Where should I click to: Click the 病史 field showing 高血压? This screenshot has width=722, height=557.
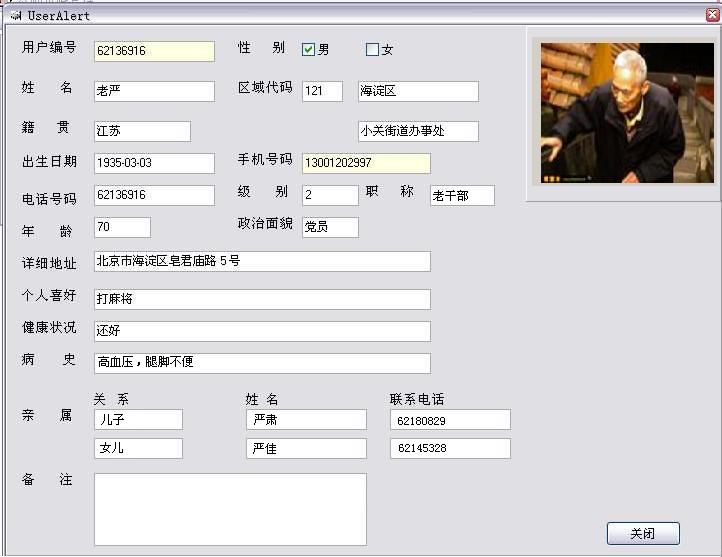[262, 363]
